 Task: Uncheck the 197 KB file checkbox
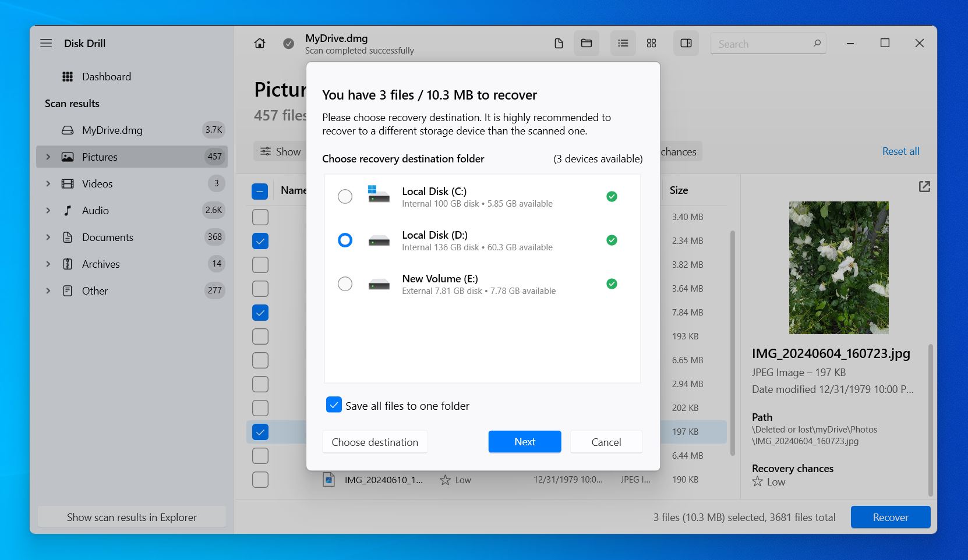click(x=260, y=432)
